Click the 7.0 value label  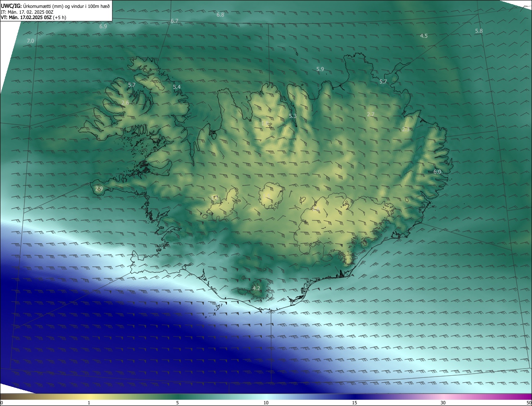30,41
